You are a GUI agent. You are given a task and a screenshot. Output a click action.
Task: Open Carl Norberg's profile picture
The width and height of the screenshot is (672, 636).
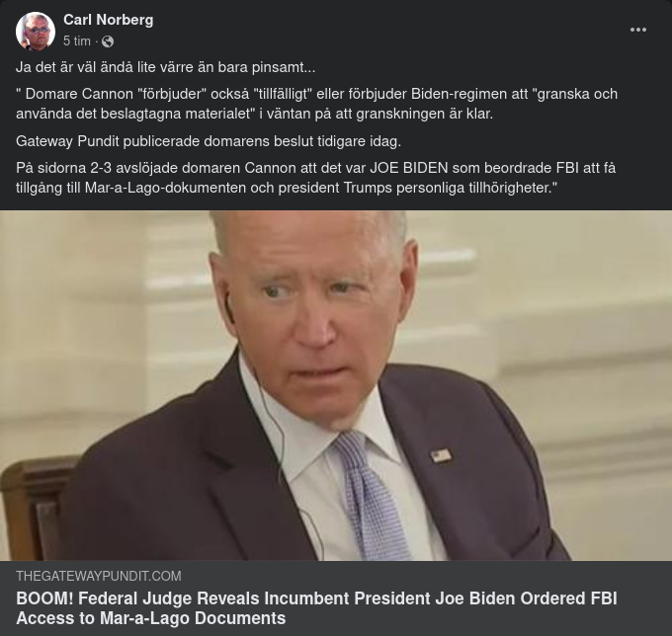coord(36,31)
